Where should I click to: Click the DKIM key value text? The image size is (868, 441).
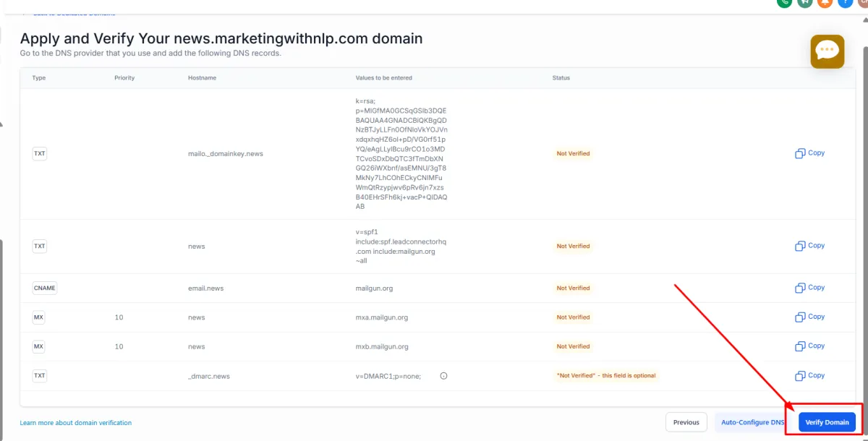pyautogui.click(x=401, y=153)
